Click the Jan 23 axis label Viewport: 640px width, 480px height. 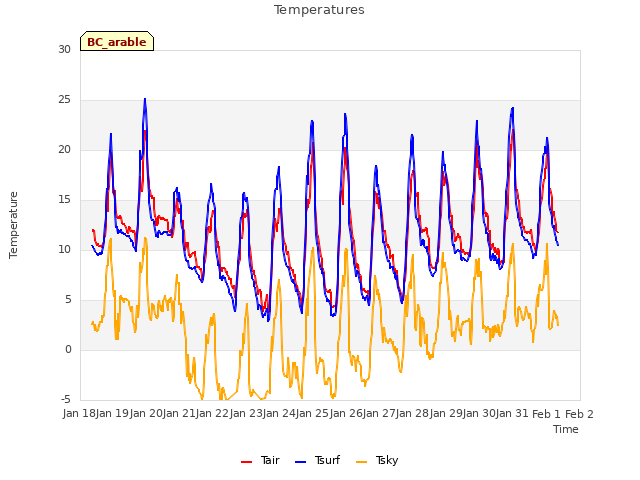246,414
